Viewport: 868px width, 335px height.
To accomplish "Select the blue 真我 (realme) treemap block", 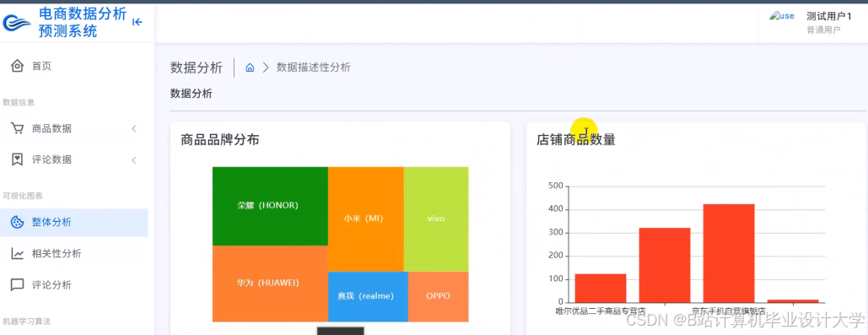I will [368, 296].
